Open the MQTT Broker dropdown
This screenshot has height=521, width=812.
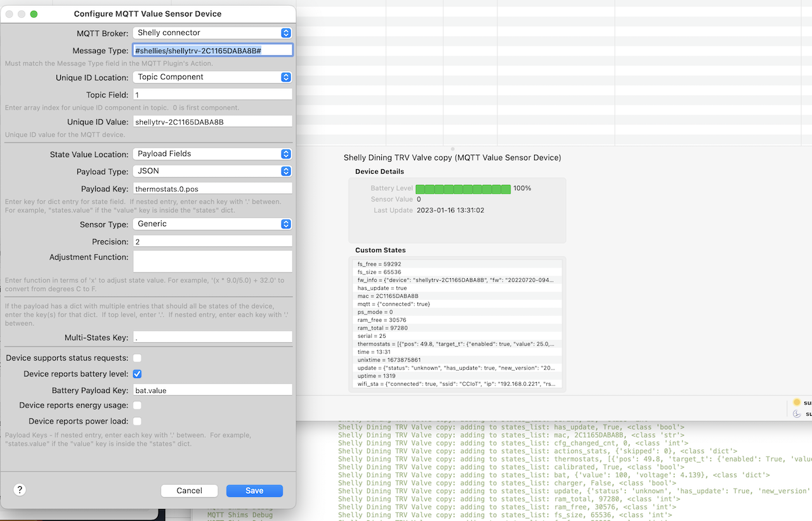click(x=213, y=33)
